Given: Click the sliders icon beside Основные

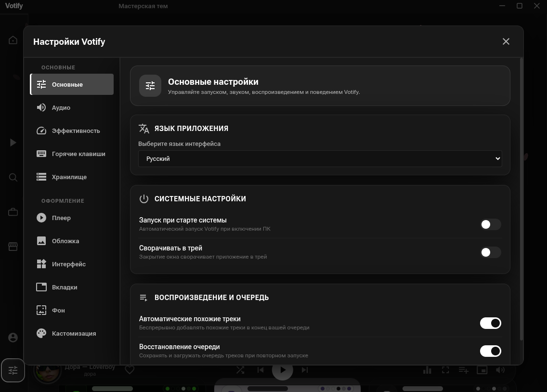Looking at the screenshot, I should (41, 84).
